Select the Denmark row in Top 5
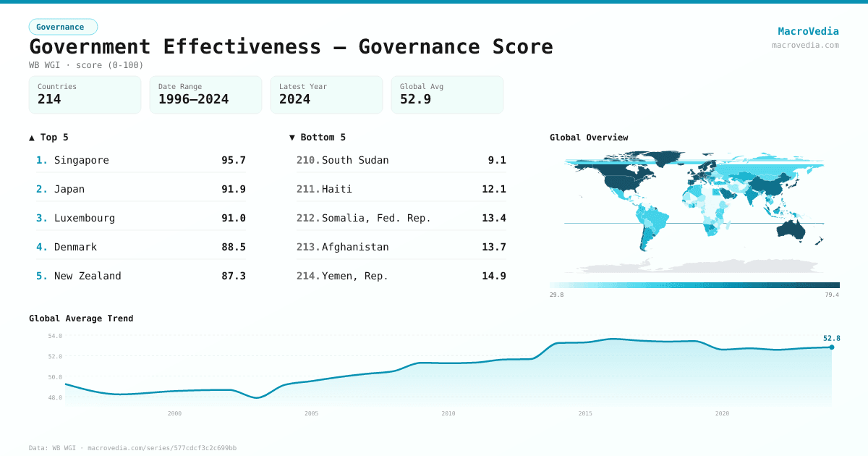Viewport: 868px width, 456px height. coord(141,247)
